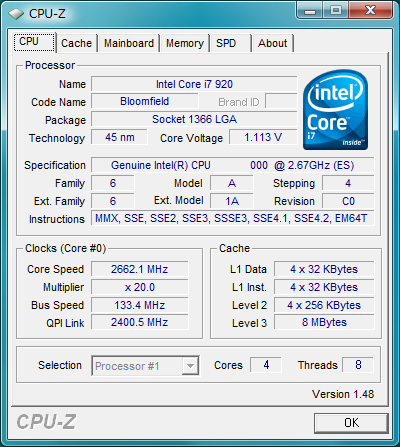Click the Threads count field
This screenshot has height=447, width=400.
[x=358, y=365]
